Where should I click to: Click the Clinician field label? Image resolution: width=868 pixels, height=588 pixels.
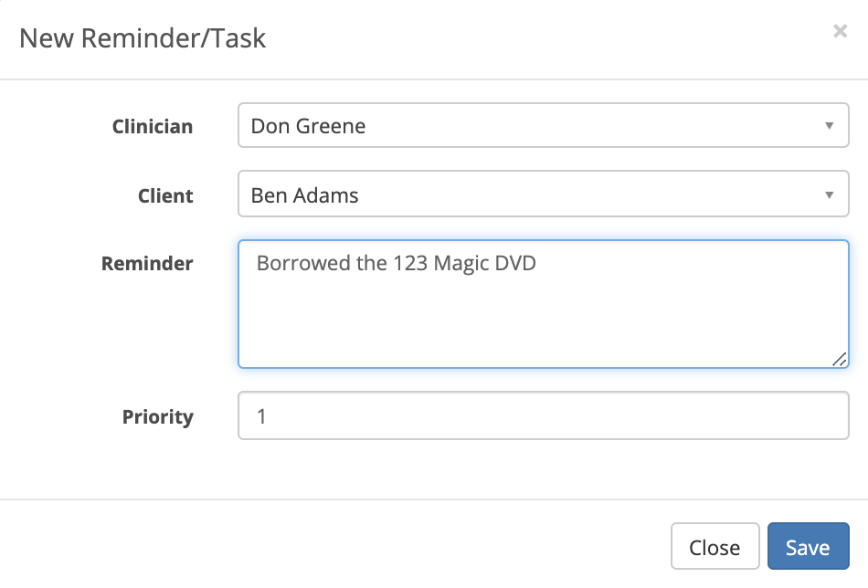tap(153, 127)
